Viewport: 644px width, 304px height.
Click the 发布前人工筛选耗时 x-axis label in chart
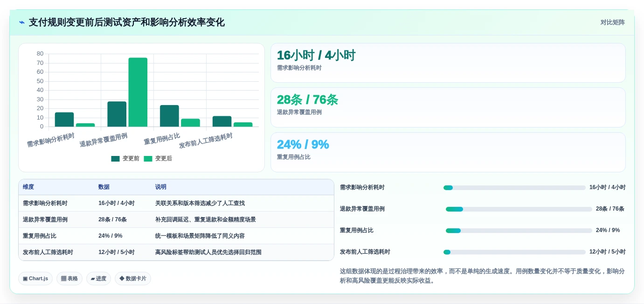pos(206,141)
